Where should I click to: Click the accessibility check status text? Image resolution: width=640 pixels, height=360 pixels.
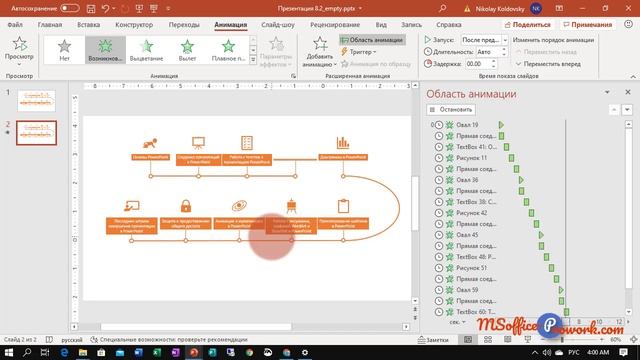(169, 340)
